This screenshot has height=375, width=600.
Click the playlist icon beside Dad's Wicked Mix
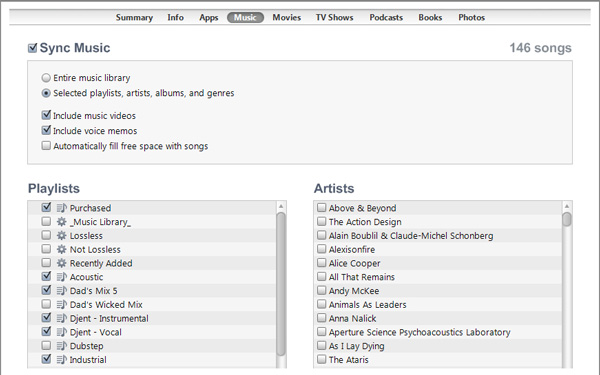pyautogui.click(x=62, y=304)
